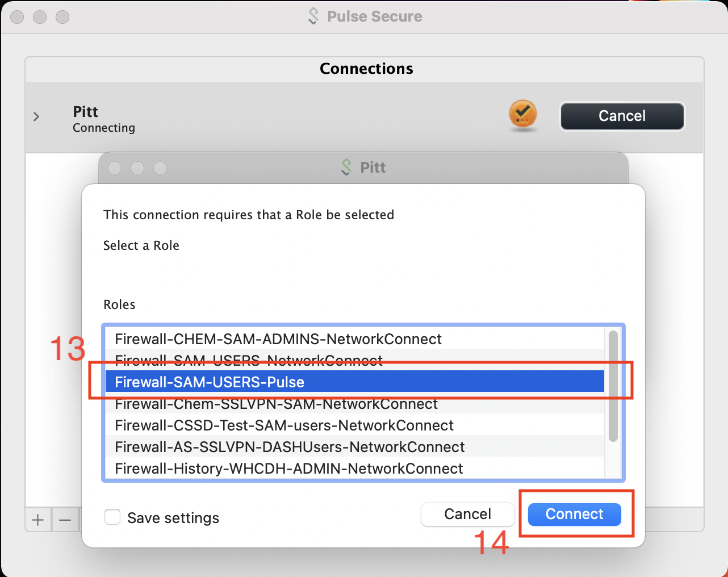
Task: Cancel the Pitt connection attempt
Action: tap(621, 116)
